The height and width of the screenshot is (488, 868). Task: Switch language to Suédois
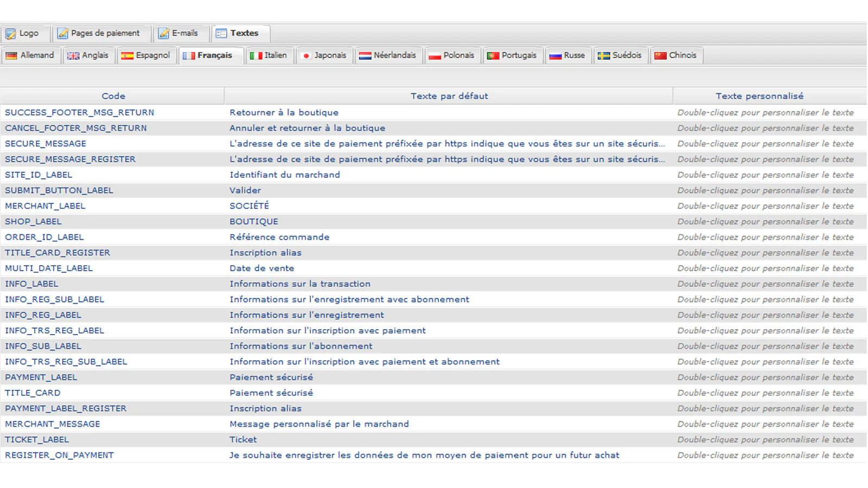click(x=621, y=55)
